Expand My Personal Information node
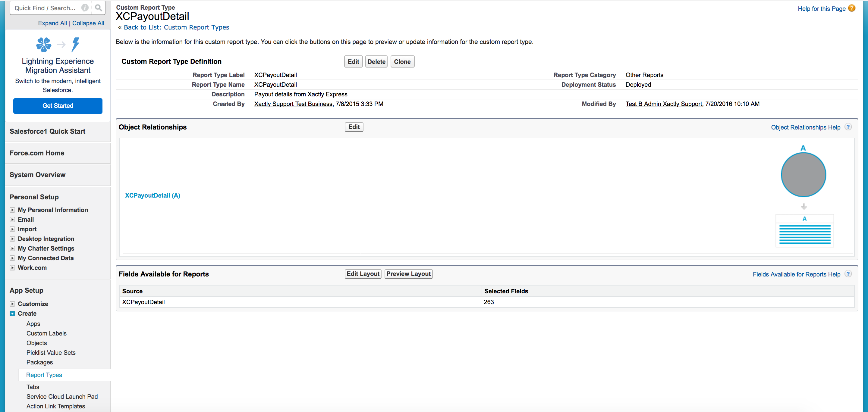The width and height of the screenshot is (868, 412). 12,210
